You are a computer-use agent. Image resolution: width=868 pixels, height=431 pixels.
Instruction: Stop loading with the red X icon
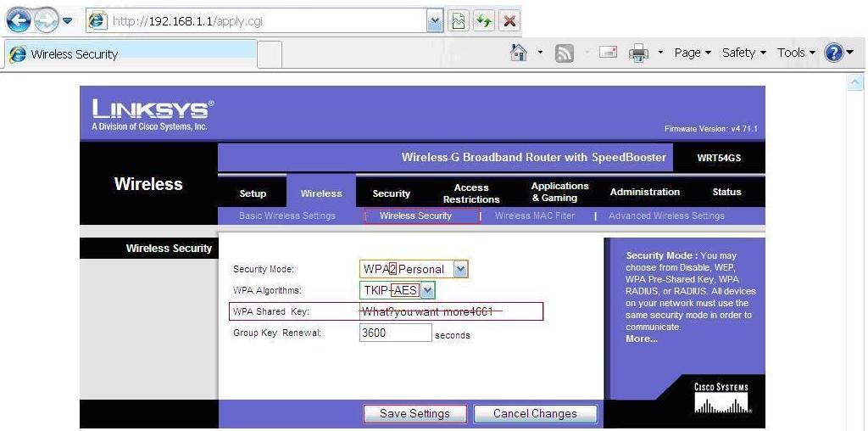click(509, 21)
